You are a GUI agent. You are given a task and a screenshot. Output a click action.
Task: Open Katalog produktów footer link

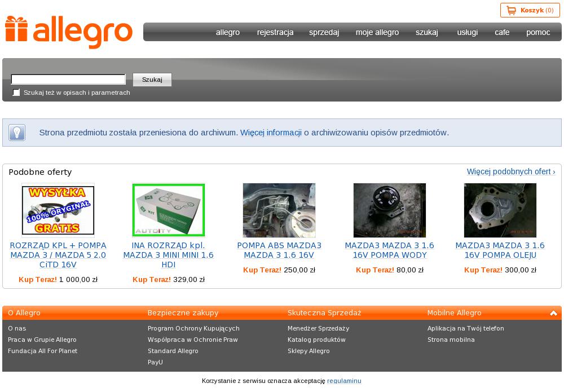coord(316,340)
